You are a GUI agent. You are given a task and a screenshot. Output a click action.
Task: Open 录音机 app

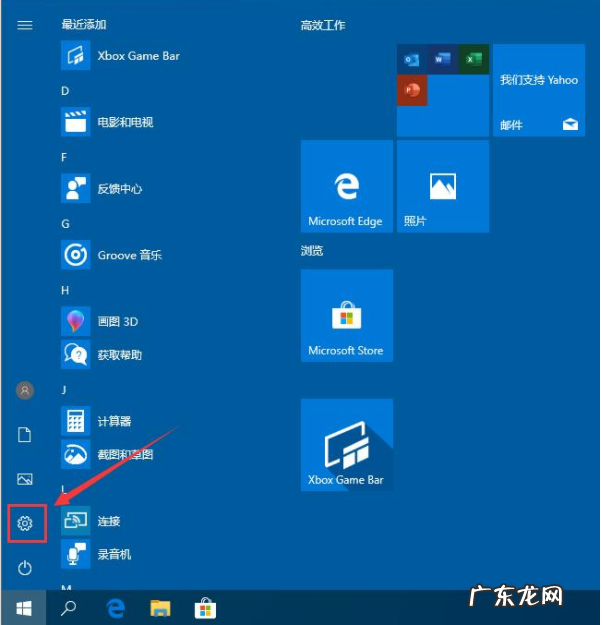[96, 554]
